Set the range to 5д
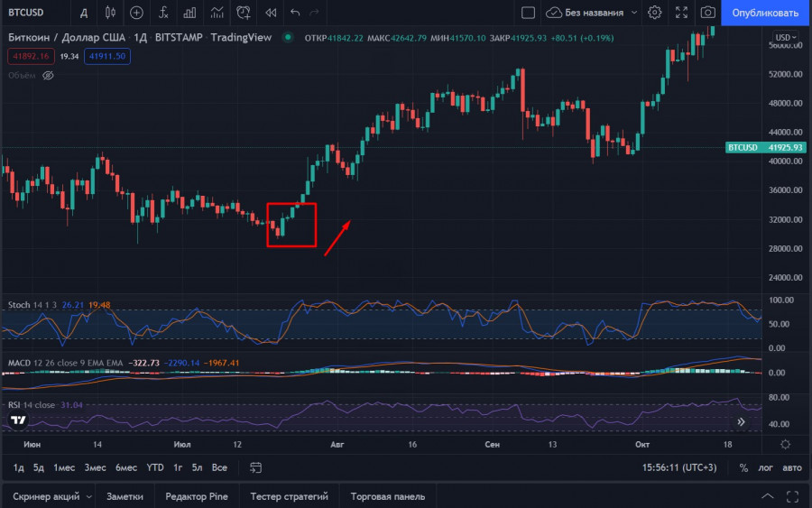This screenshot has width=812, height=508. pyautogui.click(x=38, y=467)
